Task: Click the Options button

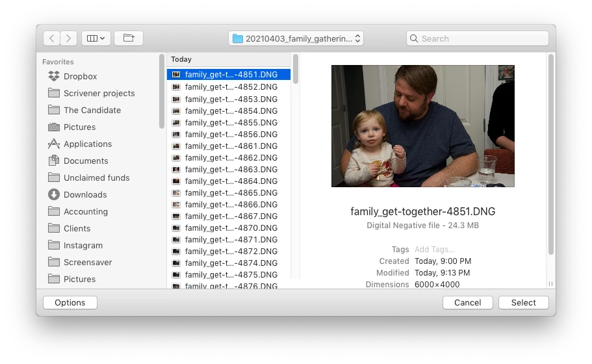Action: [70, 303]
